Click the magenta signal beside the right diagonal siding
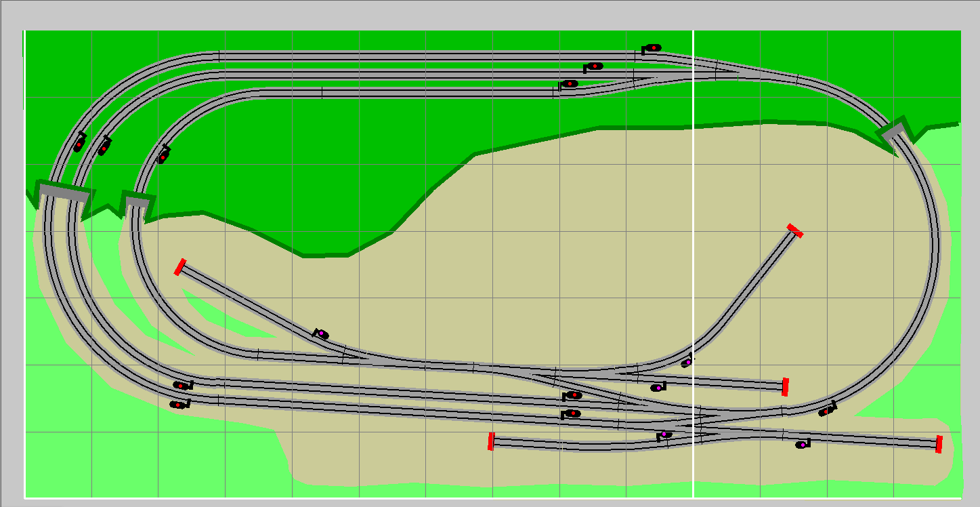This screenshot has width=980, height=507. pos(687,361)
